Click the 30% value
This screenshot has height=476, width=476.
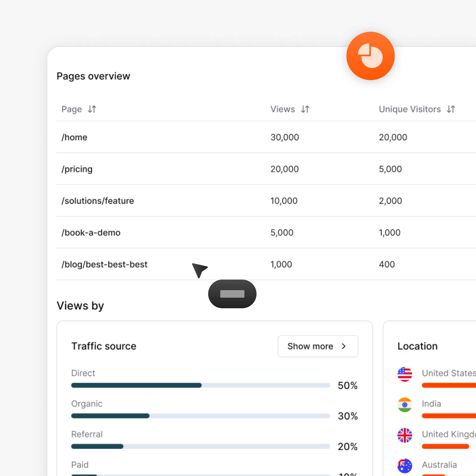[x=348, y=416]
